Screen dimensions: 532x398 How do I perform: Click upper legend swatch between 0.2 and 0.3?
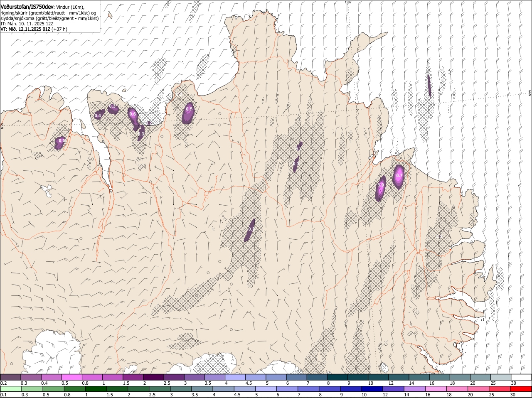point(10,377)
